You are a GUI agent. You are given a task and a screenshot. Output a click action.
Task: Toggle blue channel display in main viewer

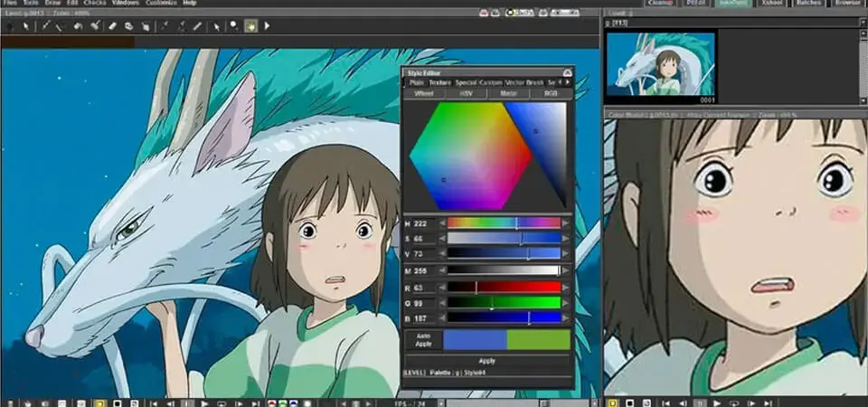click(294, 403)
